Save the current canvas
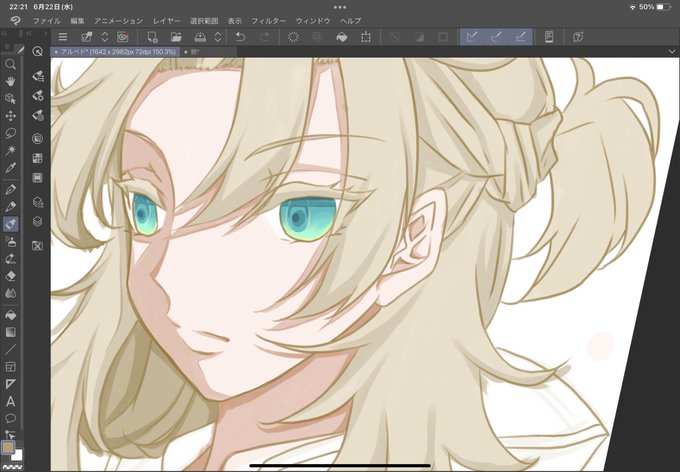This screenshot has width=680, height=472. click(200, 37)
